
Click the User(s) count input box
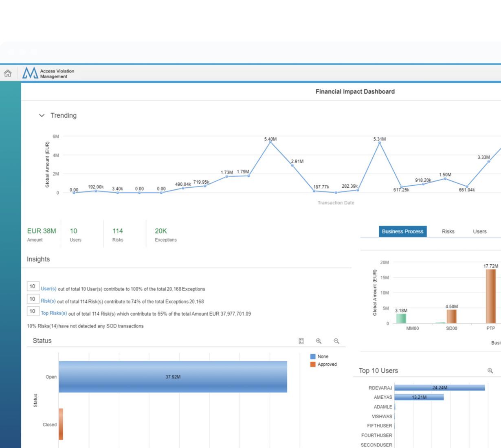click(33, 286)
